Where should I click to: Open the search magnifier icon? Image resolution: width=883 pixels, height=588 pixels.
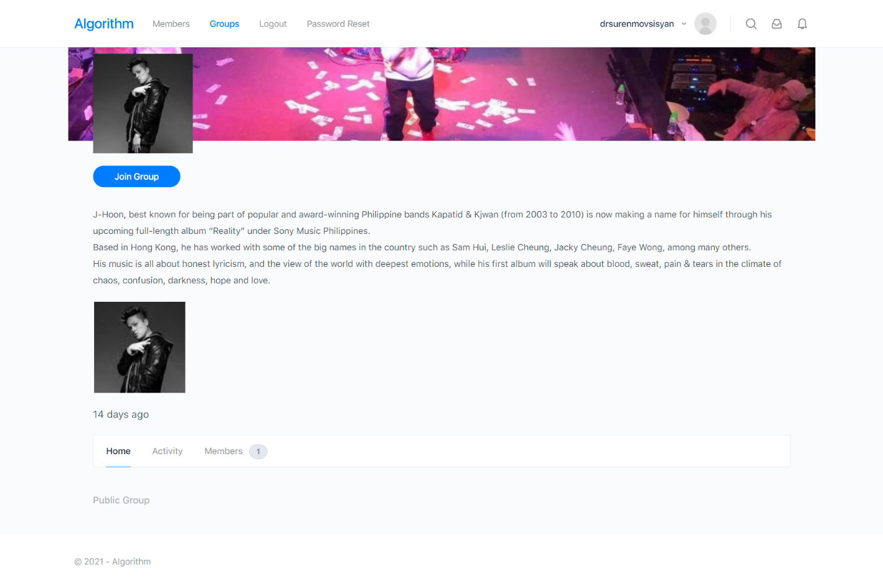751,24
